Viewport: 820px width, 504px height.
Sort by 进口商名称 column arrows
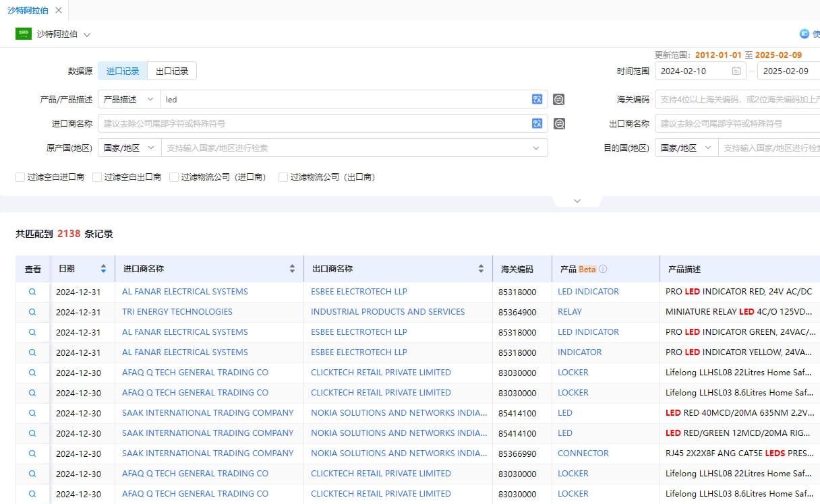292,269
